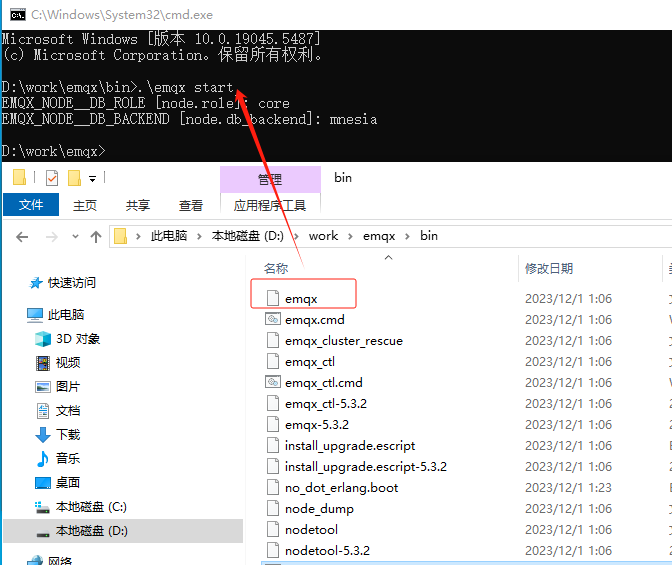672x565 pixels.
Task: Click the Explorer folder icon in quick access toolbar
Action: [x=19, y=177]
